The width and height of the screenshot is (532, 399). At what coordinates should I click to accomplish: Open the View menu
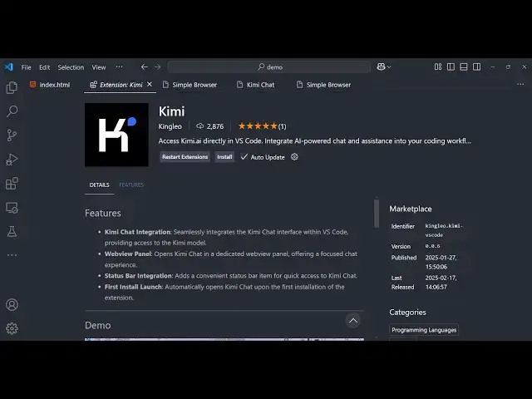pyautogui.click(x=99, y=67)
